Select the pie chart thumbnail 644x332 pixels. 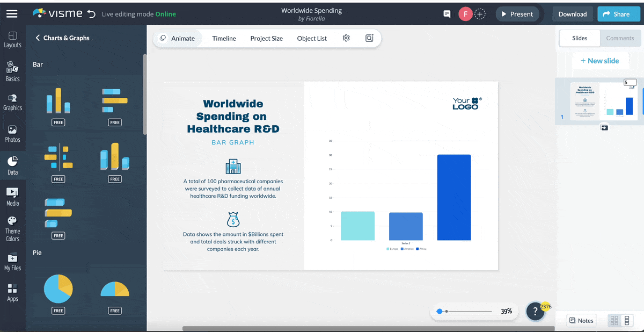click(x=58, y=289)
